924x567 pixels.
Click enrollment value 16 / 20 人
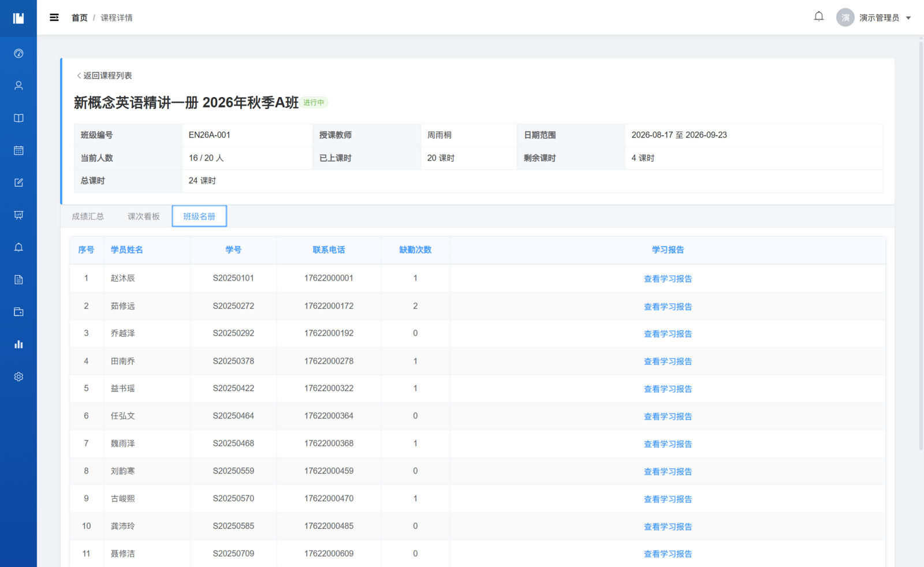[206, 158]
